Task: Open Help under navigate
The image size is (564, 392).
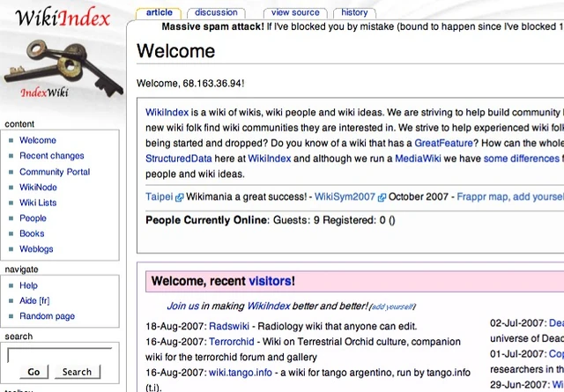Action: point(28,285)
